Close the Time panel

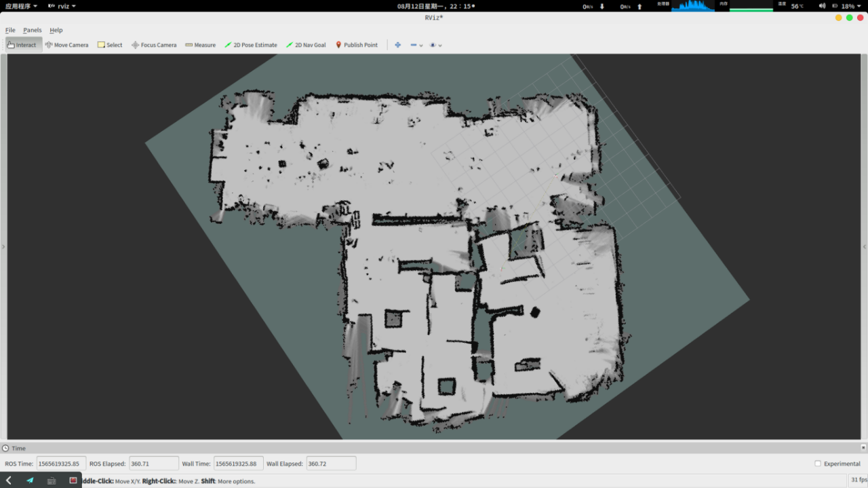pos(863,447)
